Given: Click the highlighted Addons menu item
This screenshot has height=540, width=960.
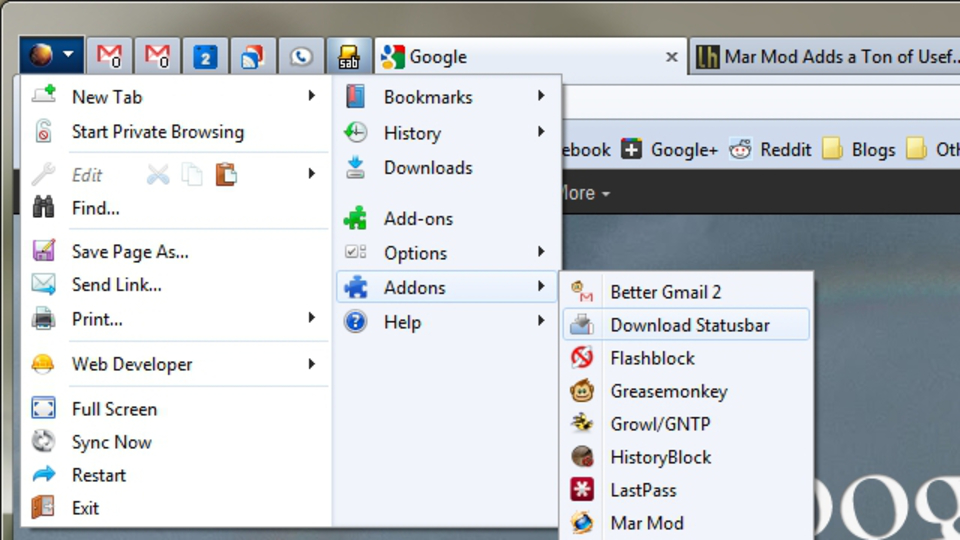Looking at the screenshot, I should pyautogui.click(x=446, y=287).
